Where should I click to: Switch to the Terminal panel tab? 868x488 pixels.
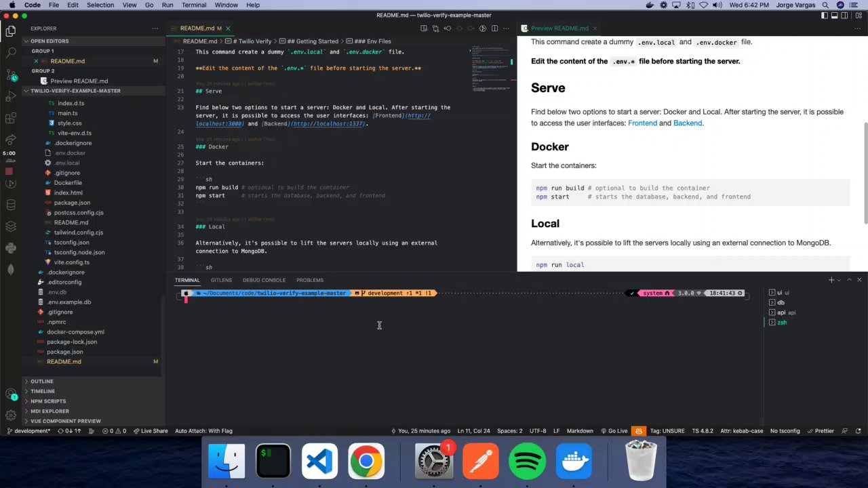tap(187, 280)
